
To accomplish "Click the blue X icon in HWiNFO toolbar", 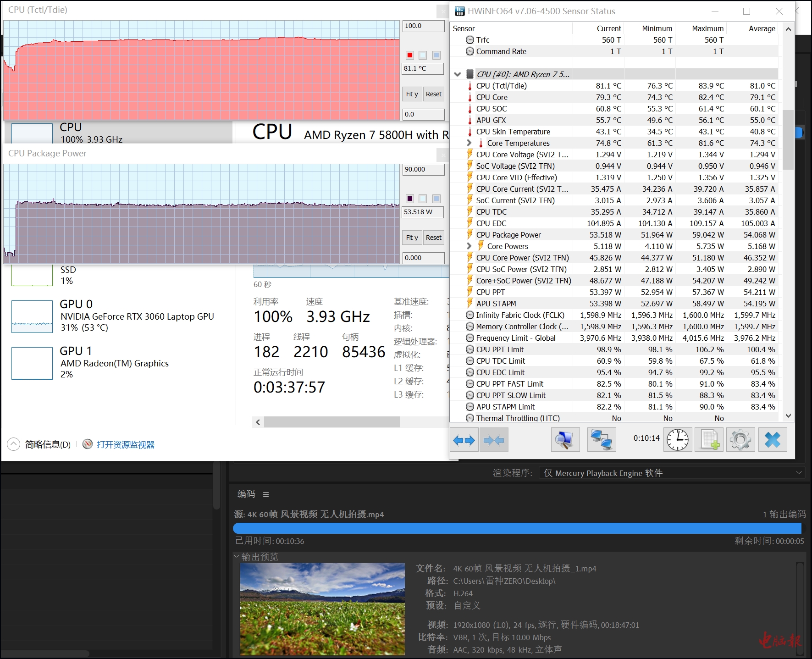I will click(x=773, y=440).
